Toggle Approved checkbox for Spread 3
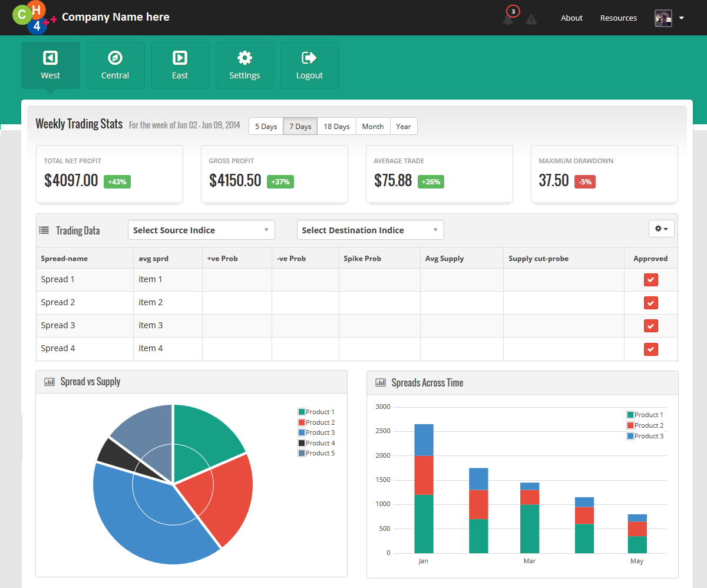The width and height of the screenshot is (707, 588). (650, 326)
